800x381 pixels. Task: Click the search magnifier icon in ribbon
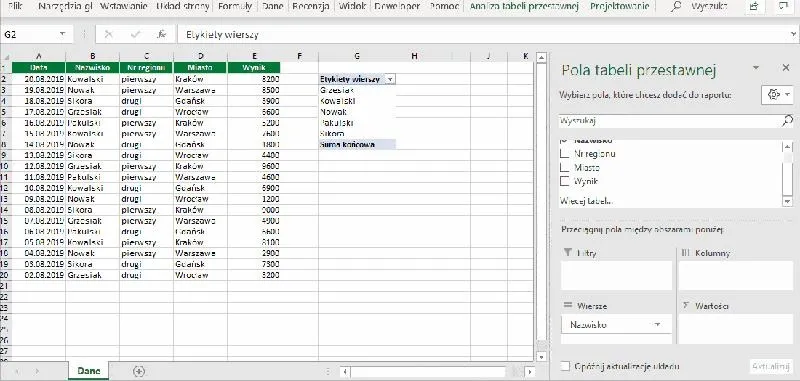click(x=676, y=7)
